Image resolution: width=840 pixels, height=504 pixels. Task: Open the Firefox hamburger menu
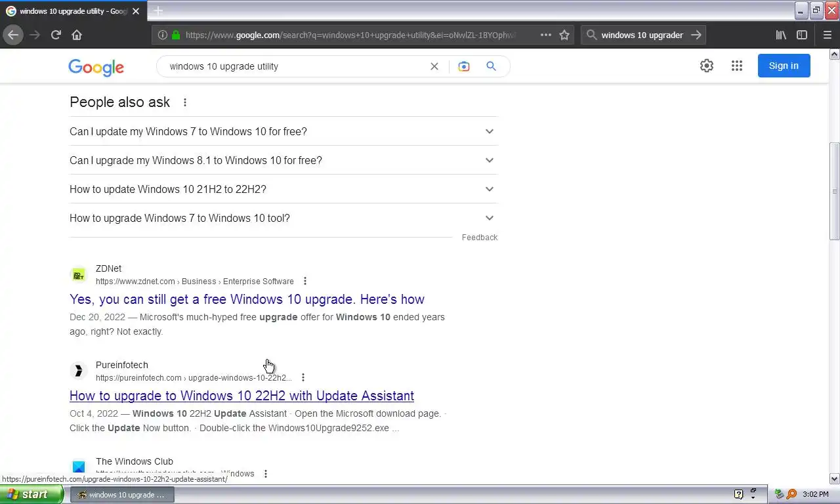pos(827,35)
